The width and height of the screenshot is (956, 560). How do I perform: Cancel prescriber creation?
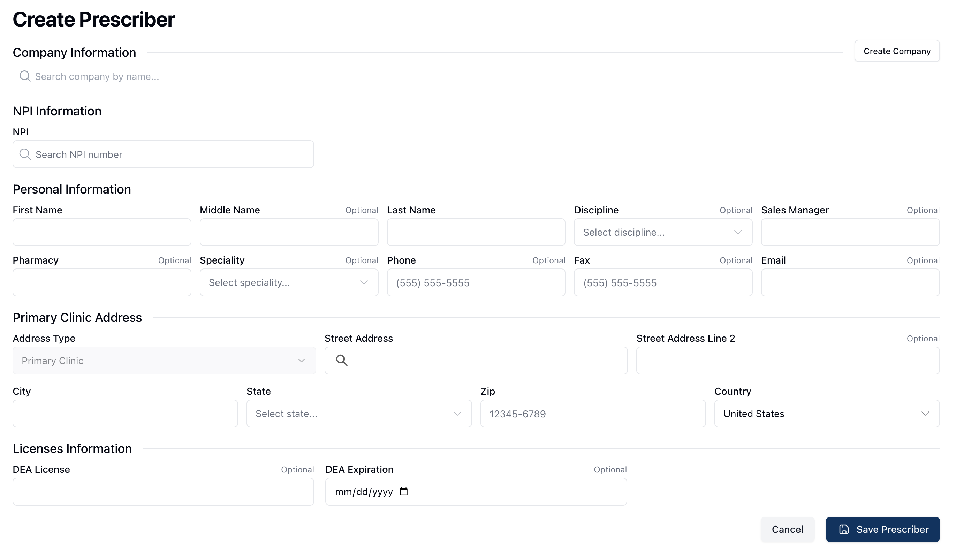point(787,529)
